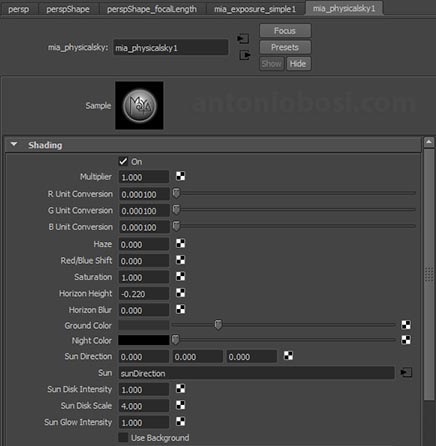Click the Sun Disk Intensity value field
This screenshot has height=446, width=436.
point(144,389)
